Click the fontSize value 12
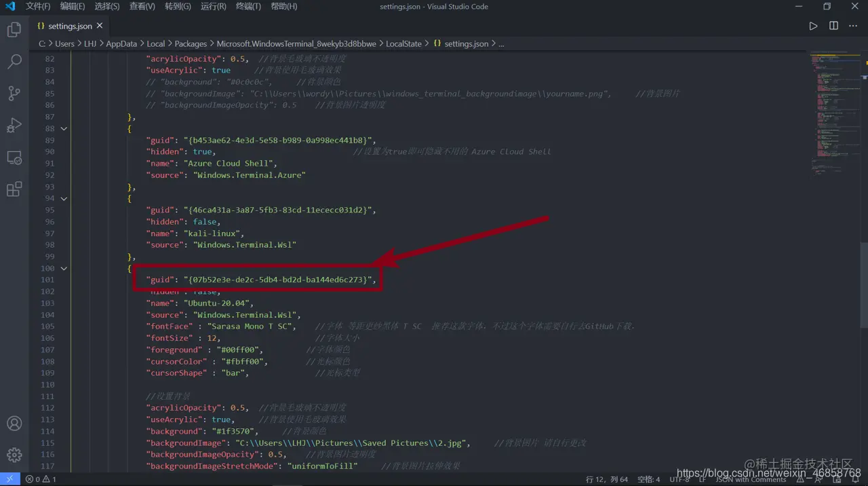This screenshot has height=486, width=868. point(212,338)
